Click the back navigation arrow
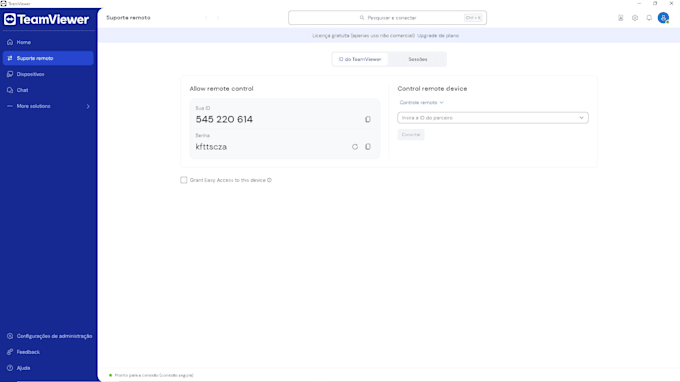Viewport: 680px width, 382px height. 206,18
